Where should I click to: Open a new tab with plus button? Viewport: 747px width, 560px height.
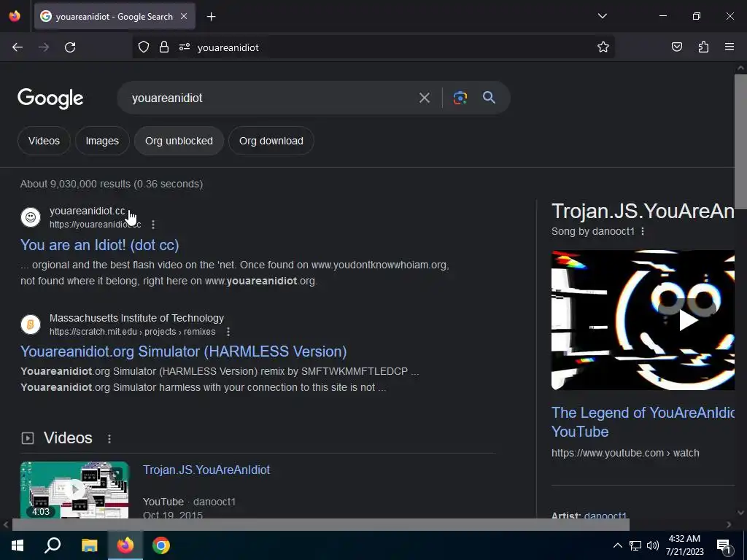click(211, 17)
